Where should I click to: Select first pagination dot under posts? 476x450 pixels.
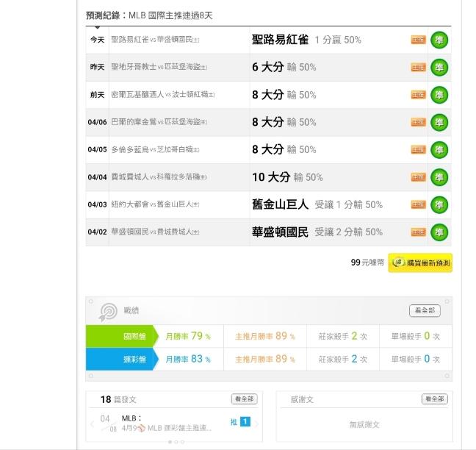pyautogui.click(x=170, y=442)
